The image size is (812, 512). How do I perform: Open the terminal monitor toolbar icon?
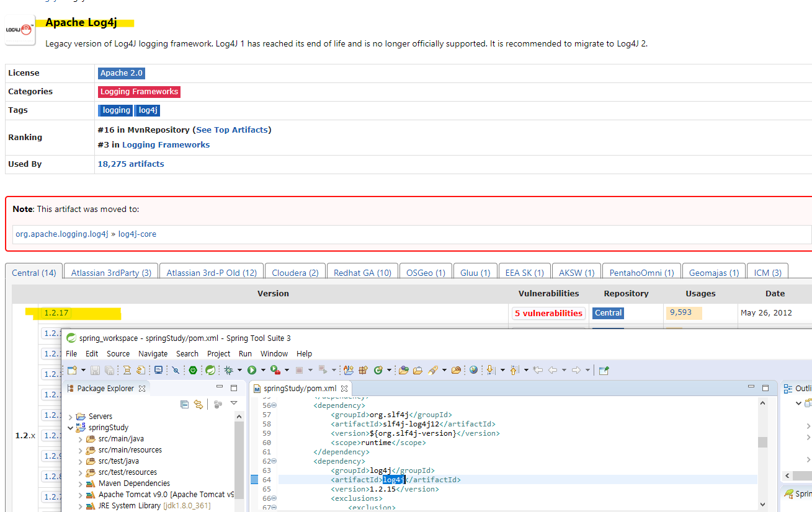click(x=159, y=370)
